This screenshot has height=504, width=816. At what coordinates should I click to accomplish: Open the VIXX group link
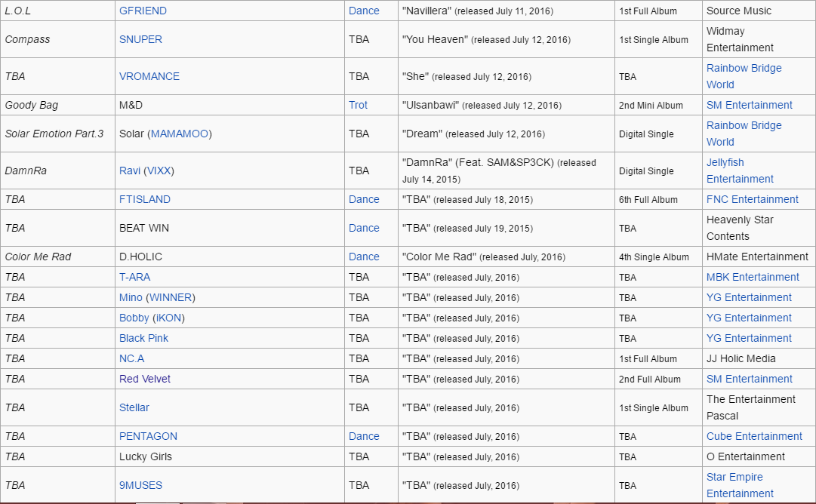pos(159,171)
